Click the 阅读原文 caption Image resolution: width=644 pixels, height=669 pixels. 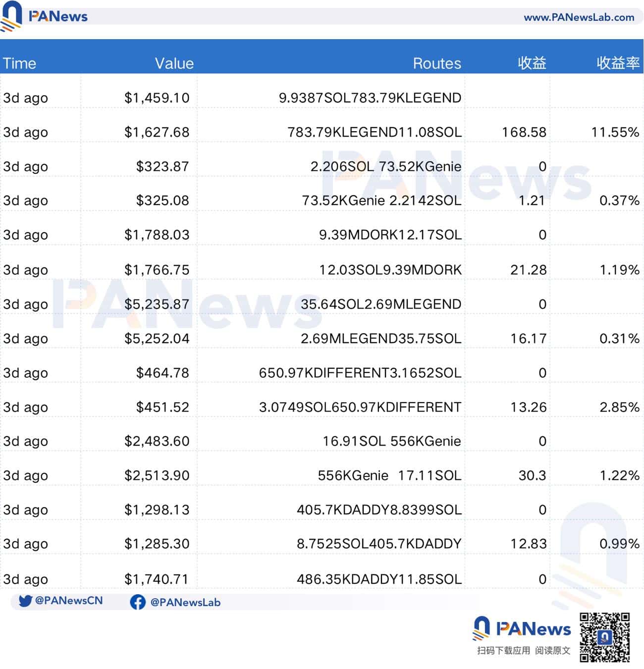pos(552,651)
